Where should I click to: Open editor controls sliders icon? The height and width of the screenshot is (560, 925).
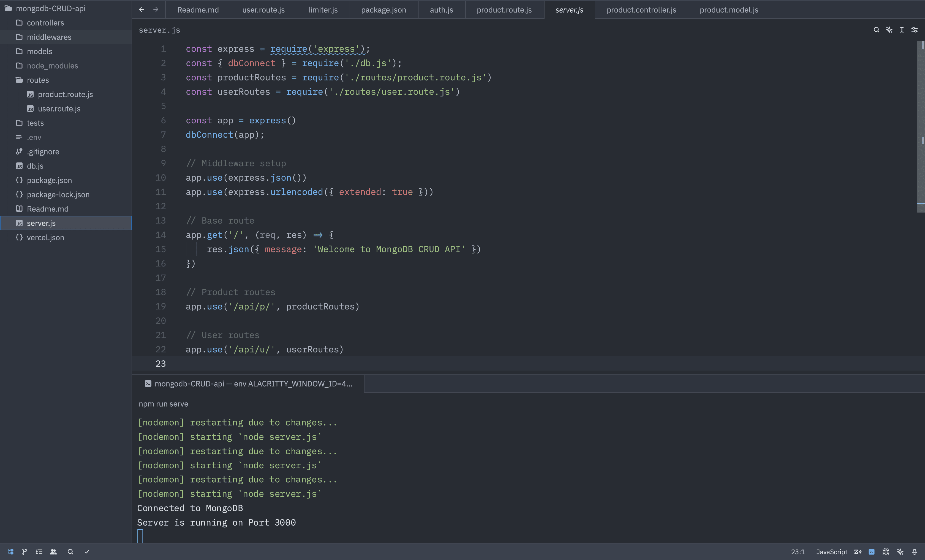pyautogui.click(x=915, y=30)
